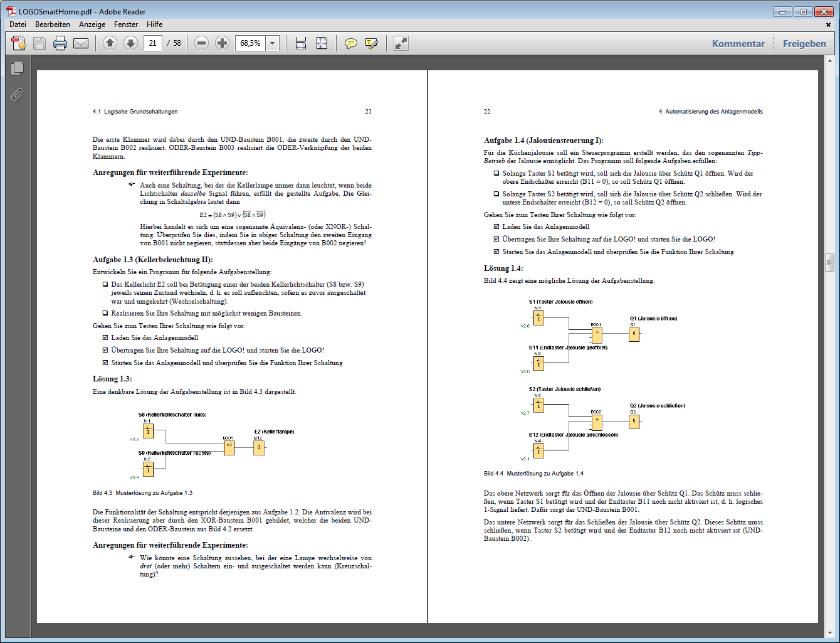This screenshot has width=840, height=643.
Task: Click the Send email envelope icon
Action: pyautogui.click(x=81, y=43)
